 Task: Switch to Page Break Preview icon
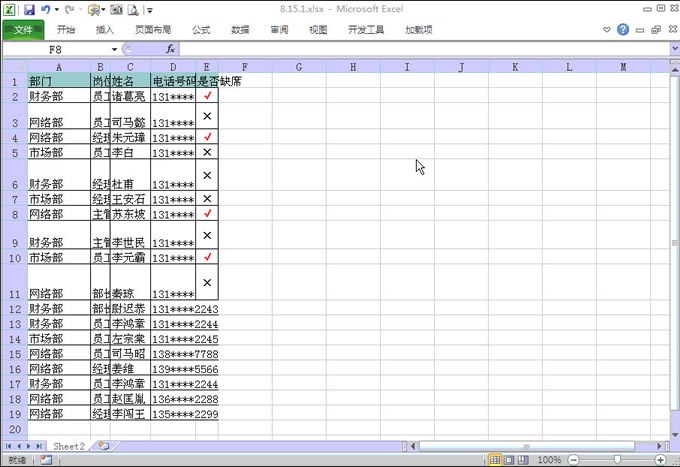523,460
